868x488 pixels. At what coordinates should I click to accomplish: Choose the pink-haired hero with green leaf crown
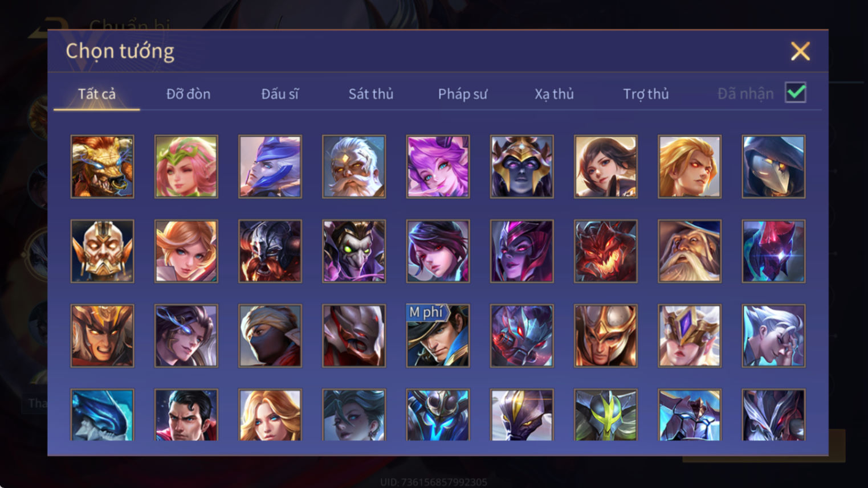(x=186, y=166)
